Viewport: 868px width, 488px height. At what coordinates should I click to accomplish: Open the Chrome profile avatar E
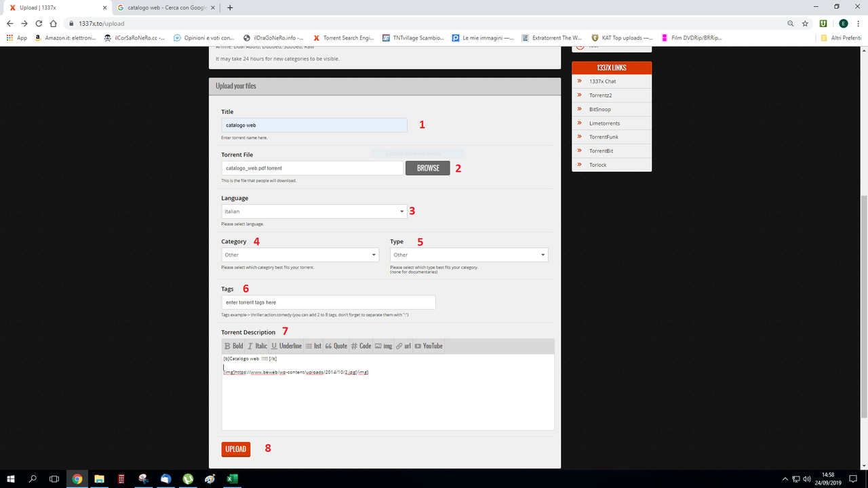(x=844, y=23)
